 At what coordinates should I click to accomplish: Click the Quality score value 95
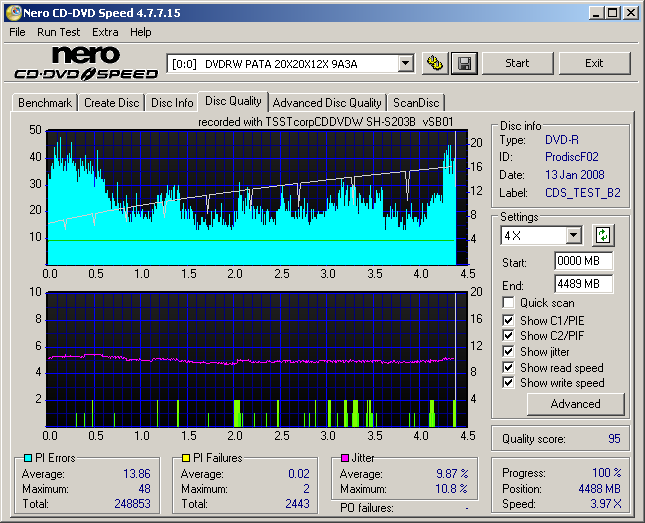[x=614, y=439]
